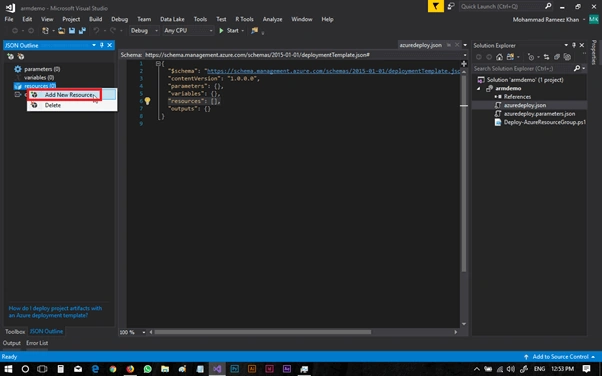Open the Analyze menu
602x376 pixels.
(x=272, y=19)
